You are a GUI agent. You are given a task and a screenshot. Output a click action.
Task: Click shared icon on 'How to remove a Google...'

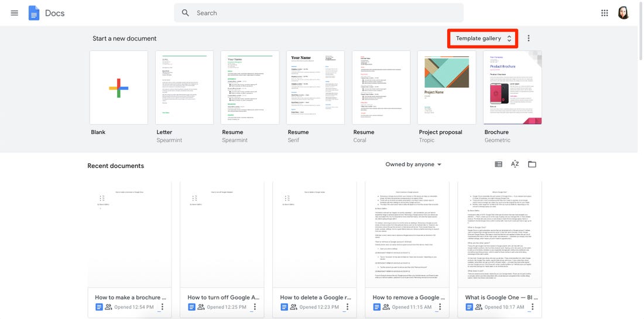pos(386,307)
